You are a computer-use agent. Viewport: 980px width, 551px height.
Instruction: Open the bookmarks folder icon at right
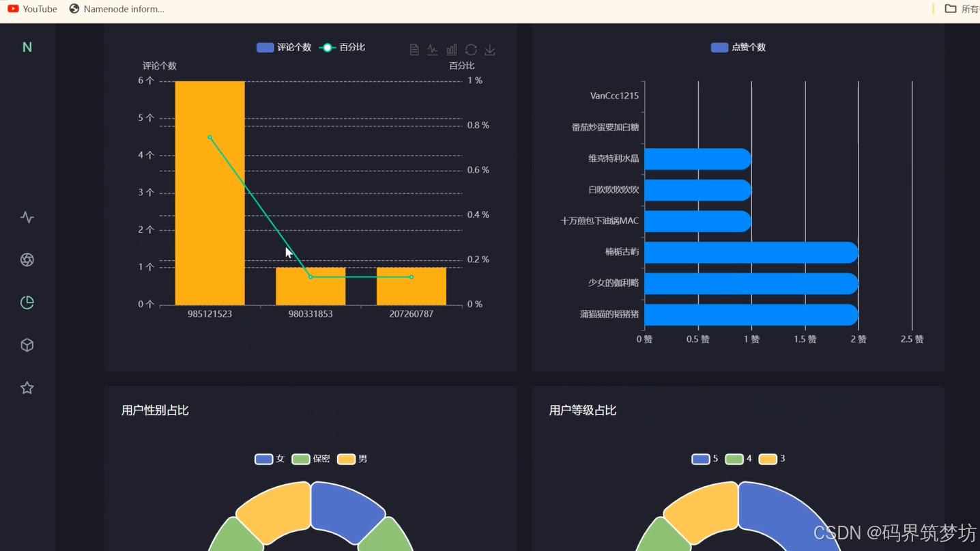(x=950, y=9)
